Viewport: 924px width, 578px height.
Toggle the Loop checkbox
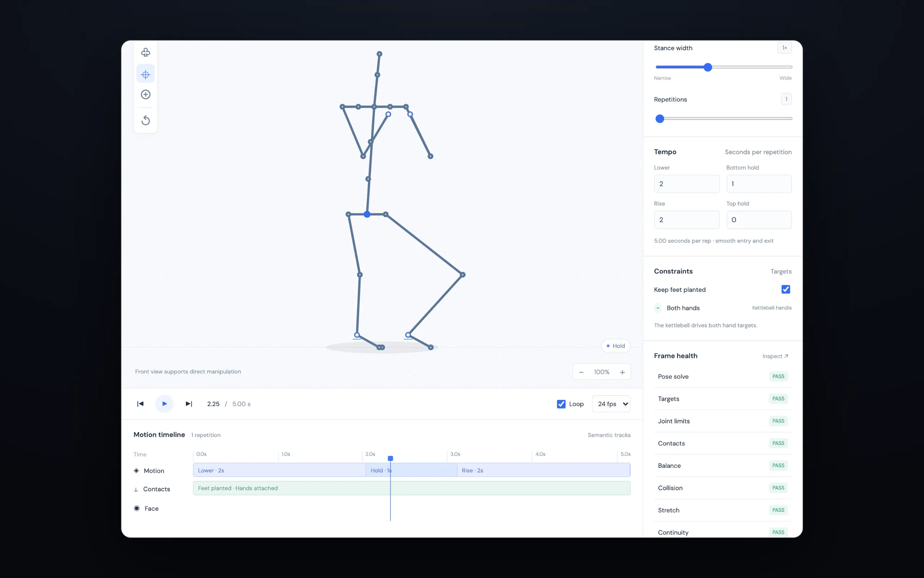561,404
